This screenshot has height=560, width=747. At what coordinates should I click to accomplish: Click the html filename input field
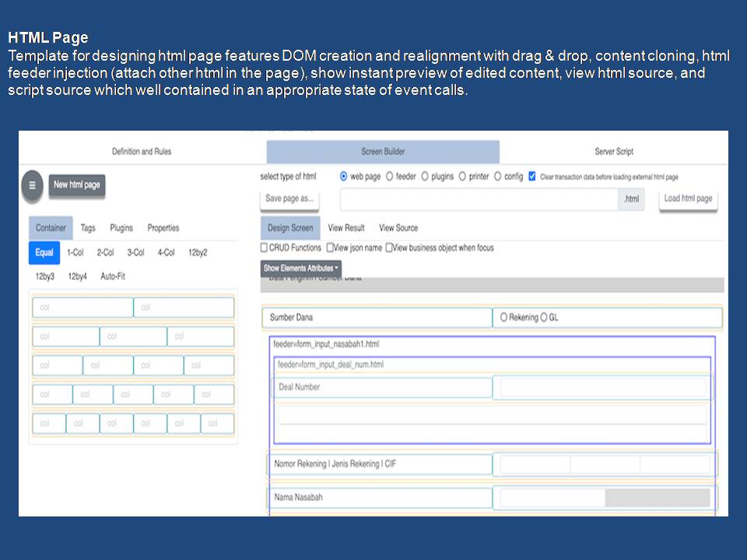479,199
